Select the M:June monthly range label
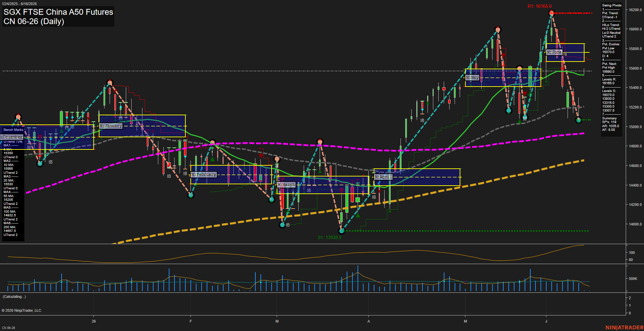This screenshot has height=331, width=644. 554,52
